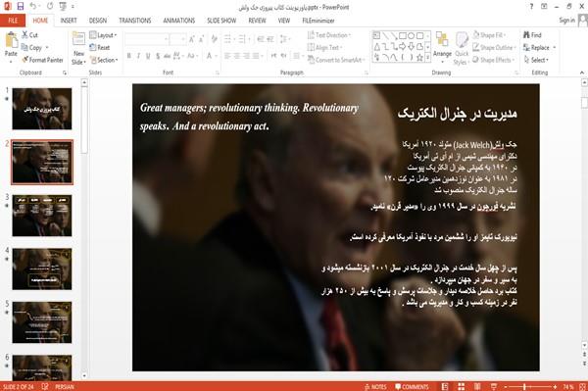
Task: Increase font size with large A icon
Action: [x=192, y=39]
